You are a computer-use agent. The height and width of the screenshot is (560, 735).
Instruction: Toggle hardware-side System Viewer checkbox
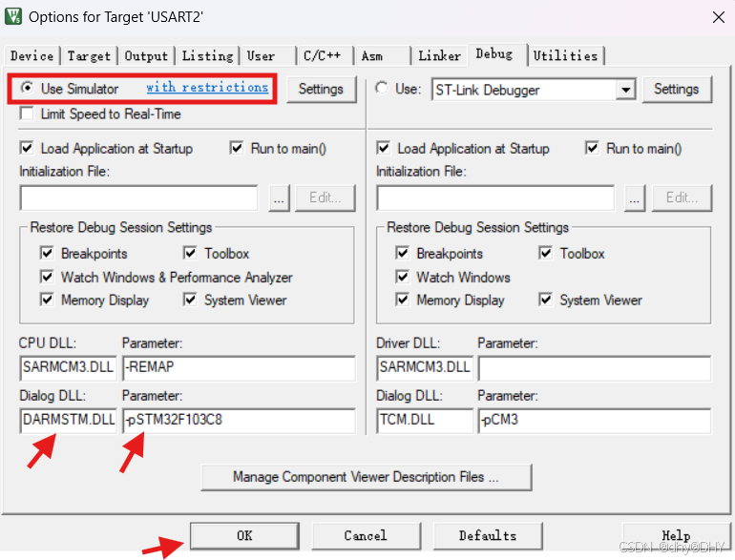pyautogui.click(x=546, y=300)
